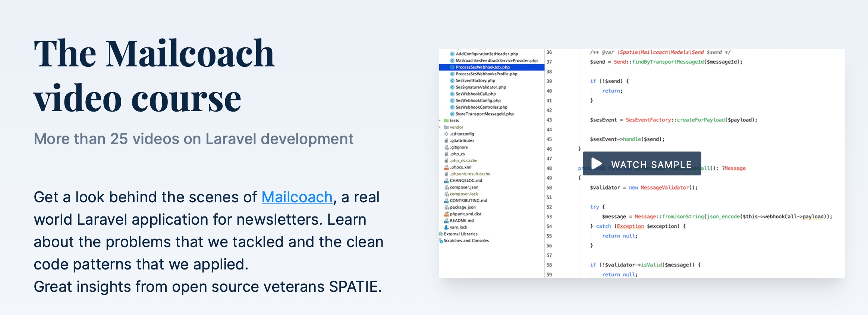
Task: Click the code line "if (!$validator->isValid($message)) {"
Action: (x=645, y=265)
